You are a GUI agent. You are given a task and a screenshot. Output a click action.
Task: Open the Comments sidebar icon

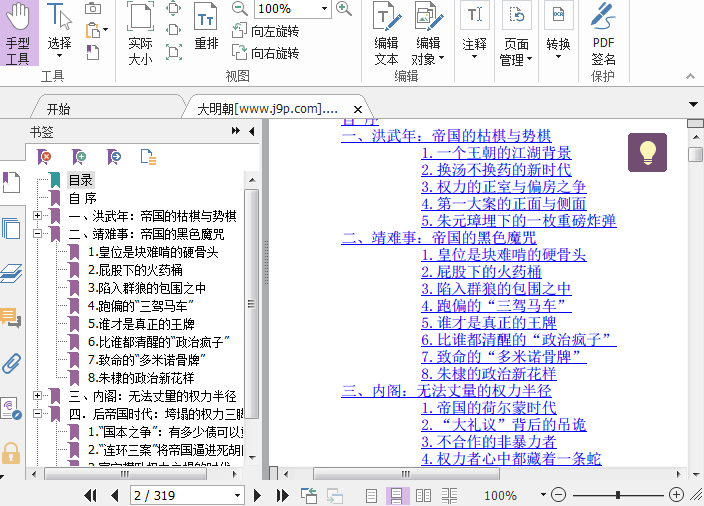11,317
